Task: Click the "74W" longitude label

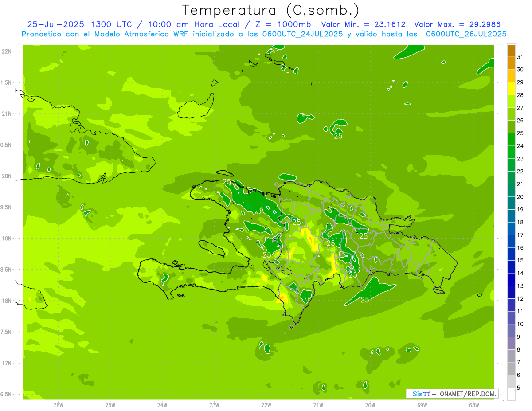Action: [162, 405]
